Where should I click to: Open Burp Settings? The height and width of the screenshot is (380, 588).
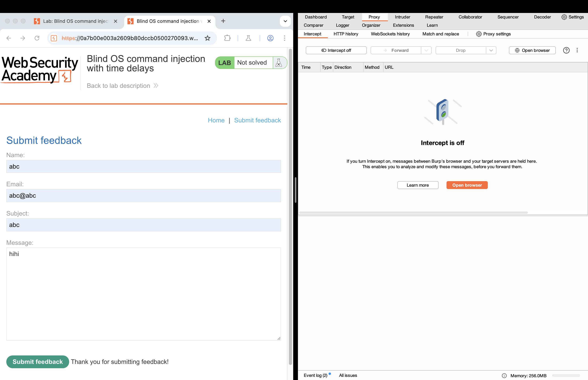[x=572, y=17]
